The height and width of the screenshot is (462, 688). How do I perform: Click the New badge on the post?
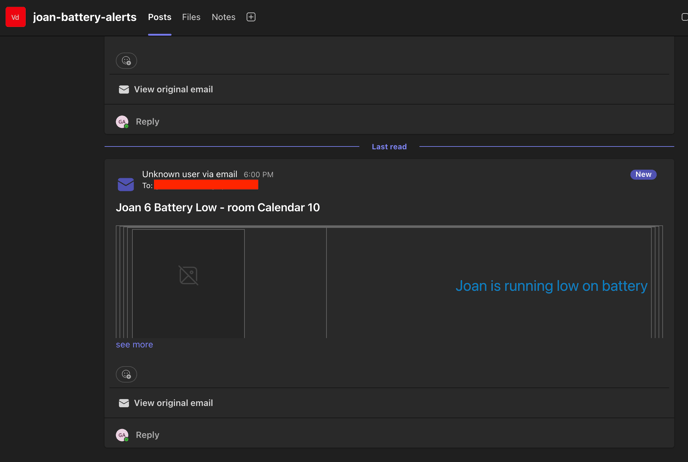point(643,174)
